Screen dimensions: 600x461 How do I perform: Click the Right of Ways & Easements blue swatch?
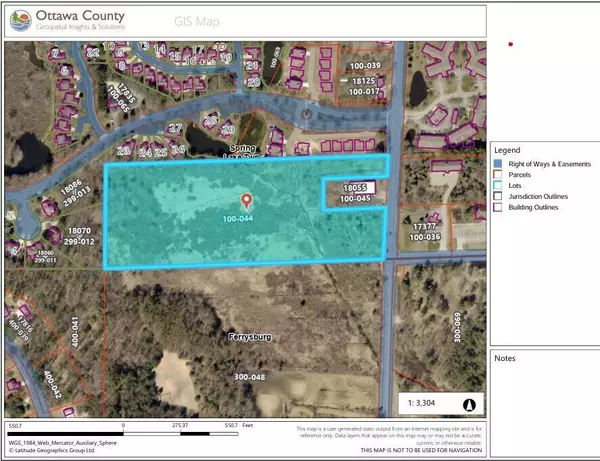(x=498, y=164)
